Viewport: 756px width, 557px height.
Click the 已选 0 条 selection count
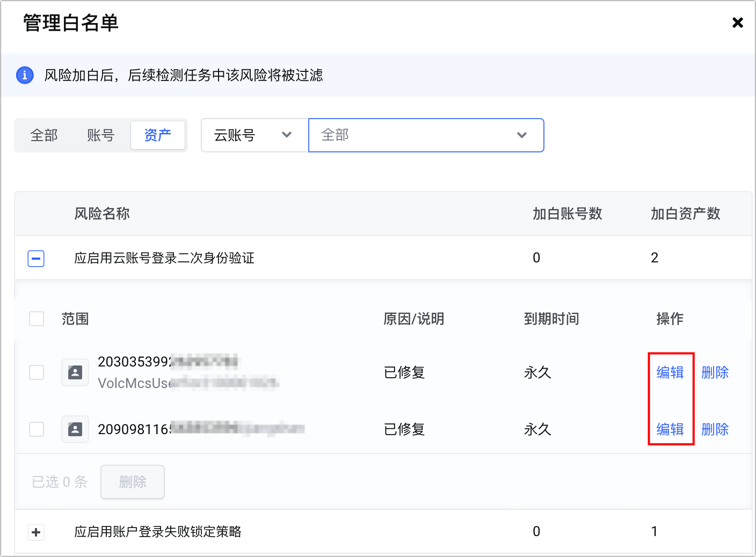coord(60,482)
